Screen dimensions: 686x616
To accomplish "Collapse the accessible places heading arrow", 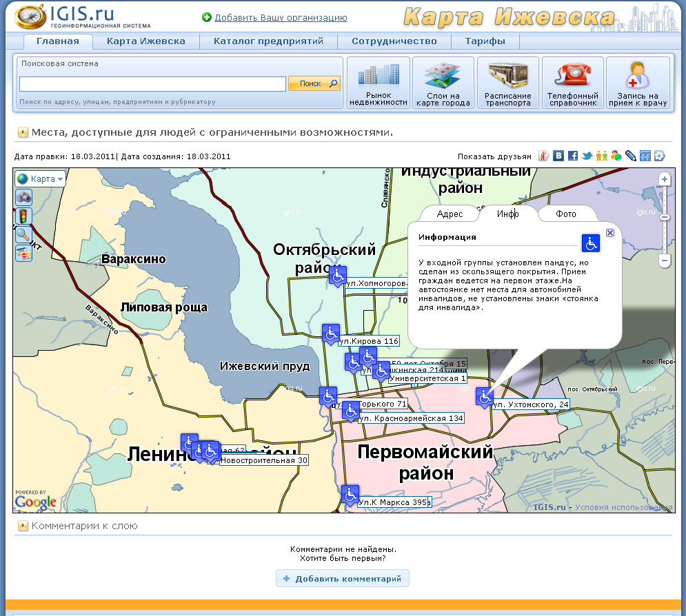I will tap(22, 132).
